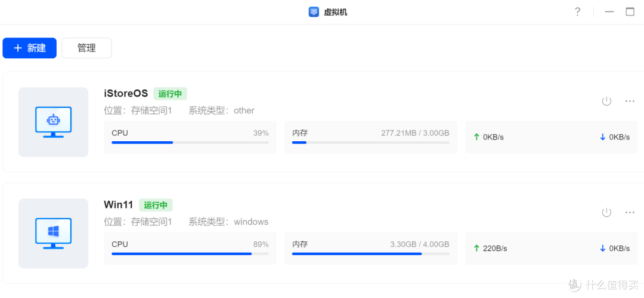
Task: Click the iStoreOS CPU usage bar
Action: [190, 142]
